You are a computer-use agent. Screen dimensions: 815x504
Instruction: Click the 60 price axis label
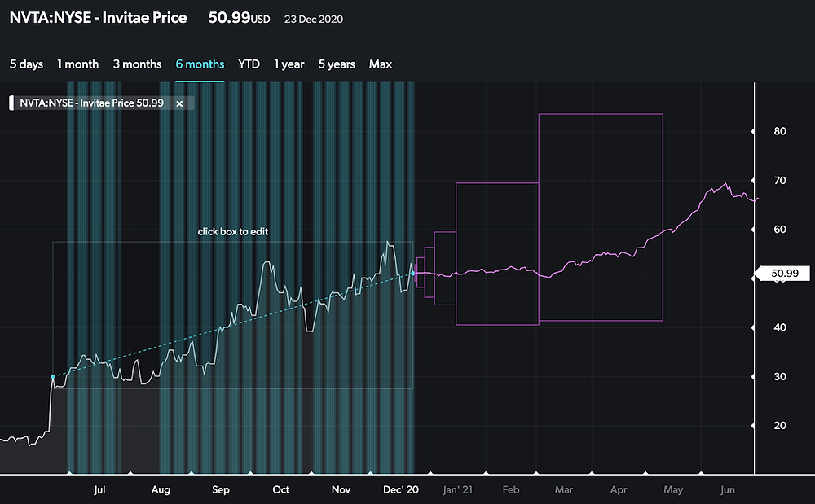pyautogui.click(x=780, y=230)
